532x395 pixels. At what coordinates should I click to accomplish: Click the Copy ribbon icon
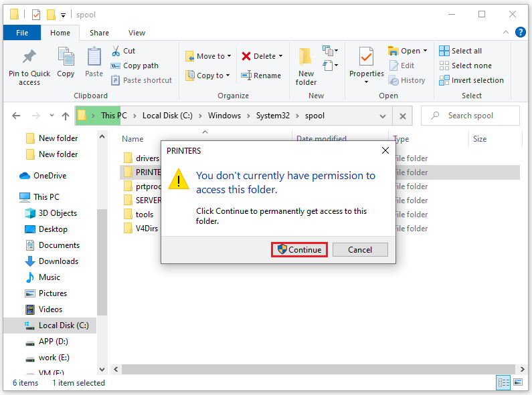click(66, 57)
